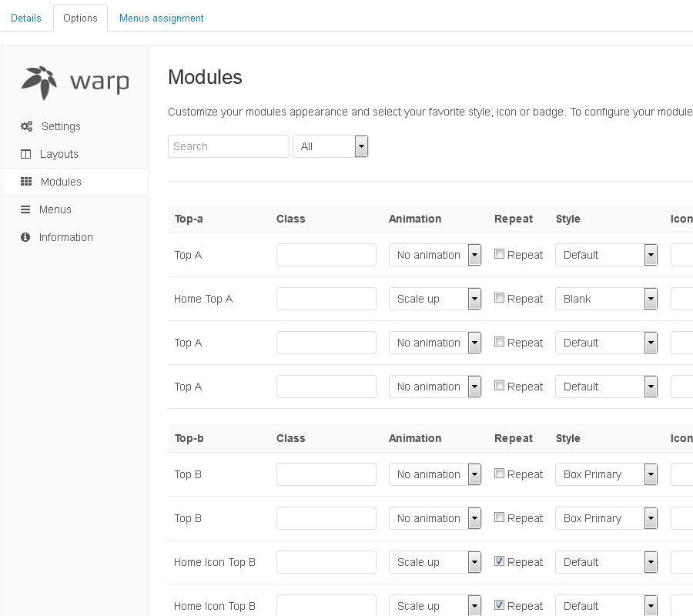Open Box Primary style dropdown in first Top B
Image resolution: width=693 pixels, height=616 pixels.
coord(606,474)
